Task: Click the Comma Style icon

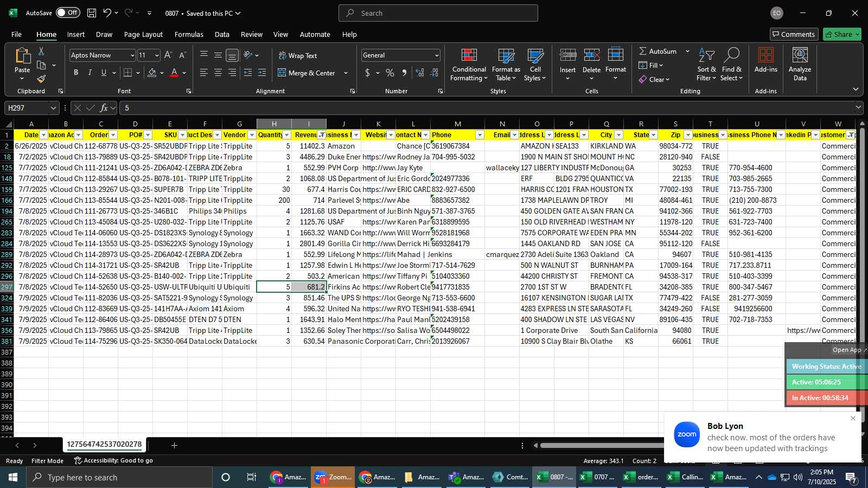Action: pos(404,73)
